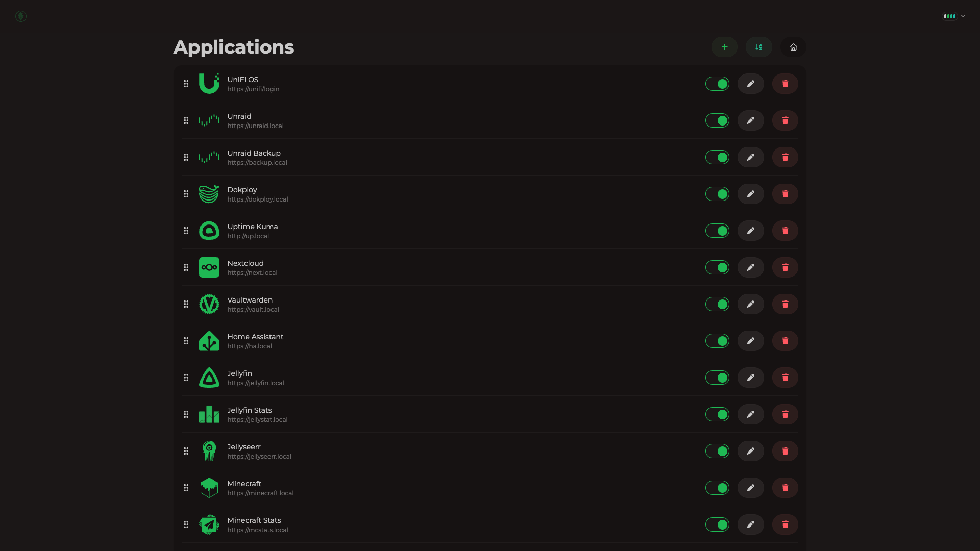Click the Jellyseerr logo icon

(x=209, y=451)
